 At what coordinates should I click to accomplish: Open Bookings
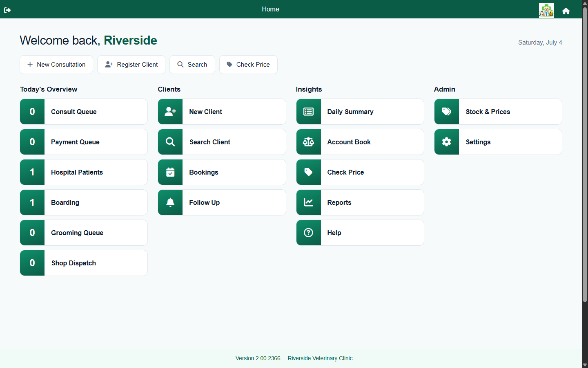[222, 172]
